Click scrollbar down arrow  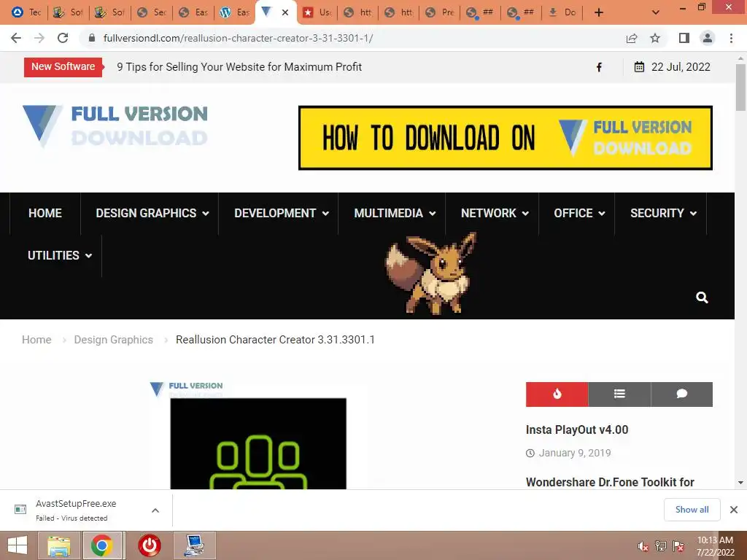click(740, 483)
